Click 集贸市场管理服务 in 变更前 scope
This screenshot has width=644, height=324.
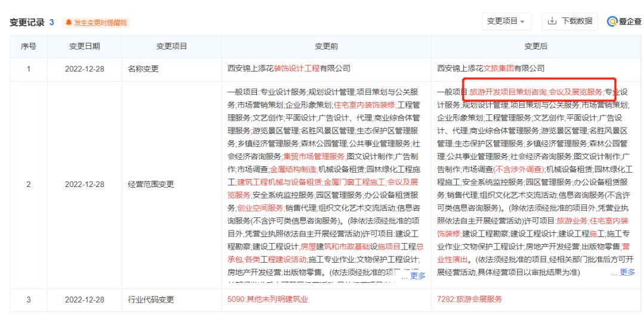click(314, 157)
